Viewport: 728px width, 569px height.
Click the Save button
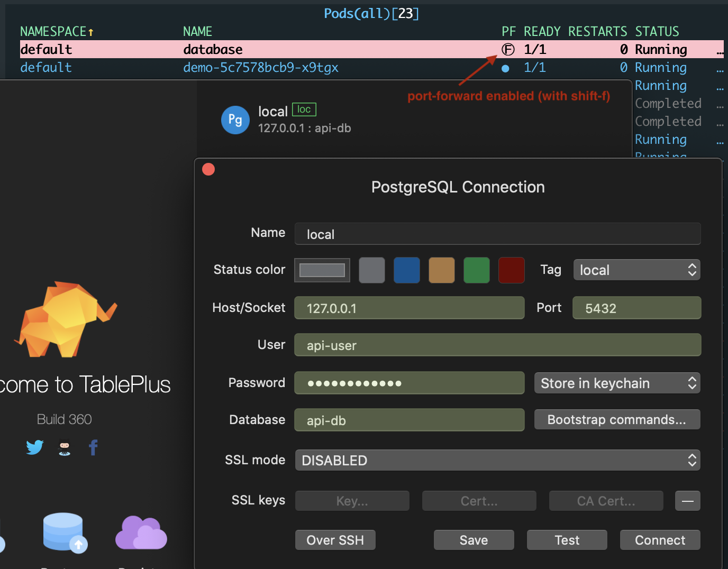point(474,540)
